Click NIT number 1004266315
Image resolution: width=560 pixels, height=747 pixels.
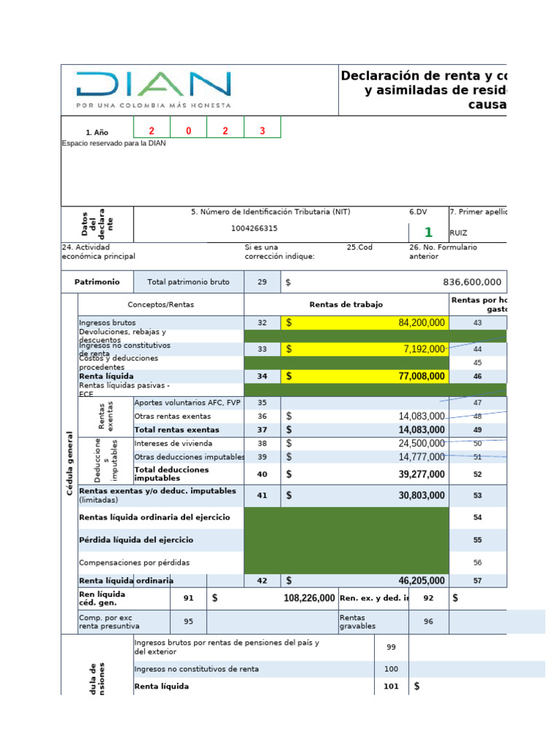[x=254, y=228]
